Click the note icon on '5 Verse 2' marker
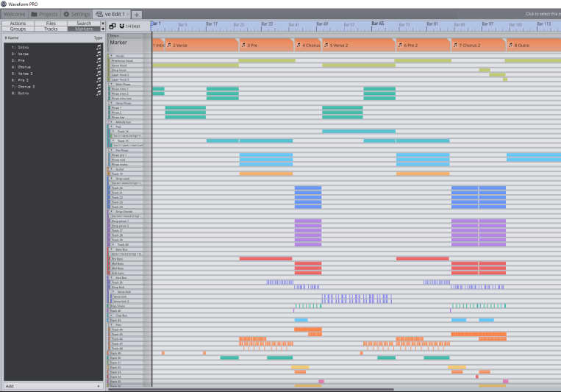The image size is (561, 392). point(326,45)
